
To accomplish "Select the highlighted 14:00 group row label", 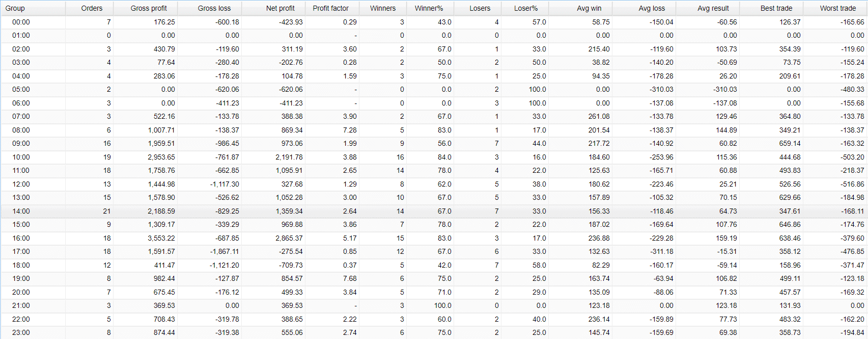I will pos(21,211).
